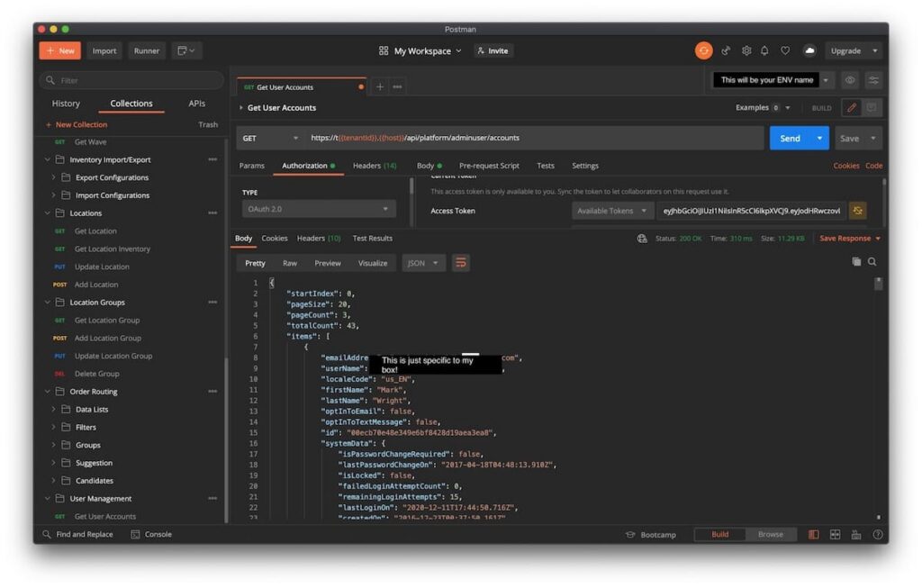Screen dimensions: 922x588
Task: Expand Export Configurations folder
Action: (x=53, y=177)
